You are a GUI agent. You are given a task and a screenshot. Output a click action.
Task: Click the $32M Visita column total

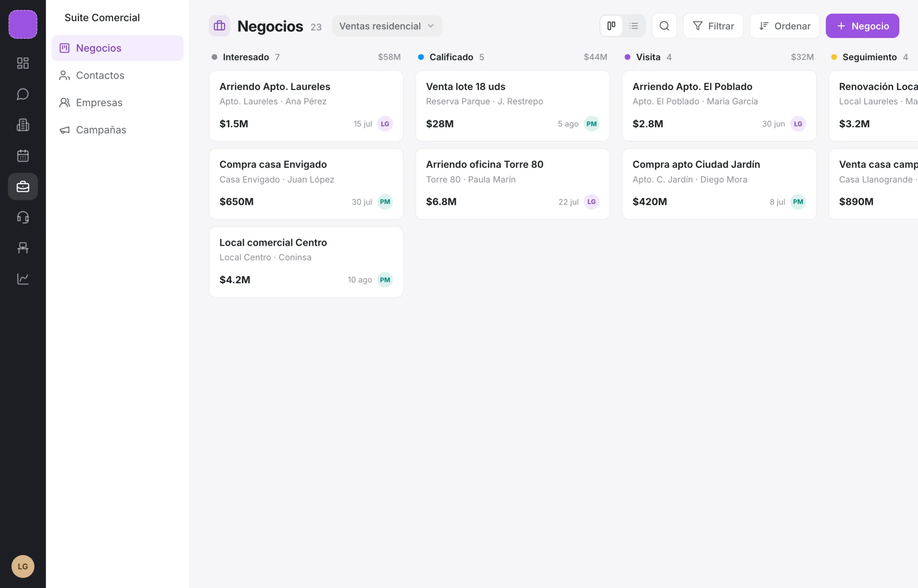(802, 57)
